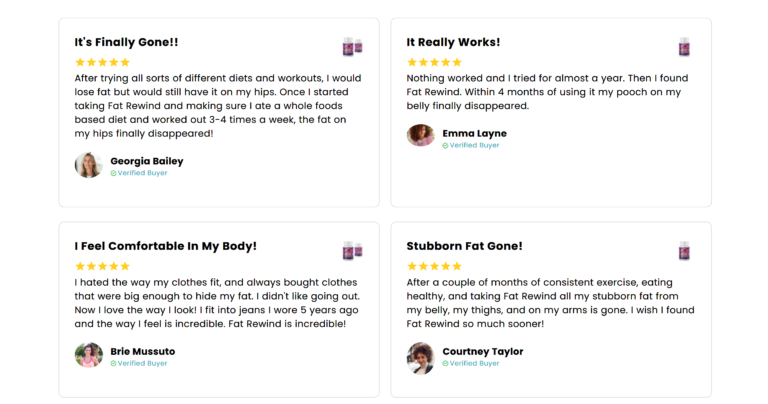Image resolution: width=768 pixels, height=404 pixels.
Task: Open Brie Mussuto's profile photo
Action: coord(89,356)
